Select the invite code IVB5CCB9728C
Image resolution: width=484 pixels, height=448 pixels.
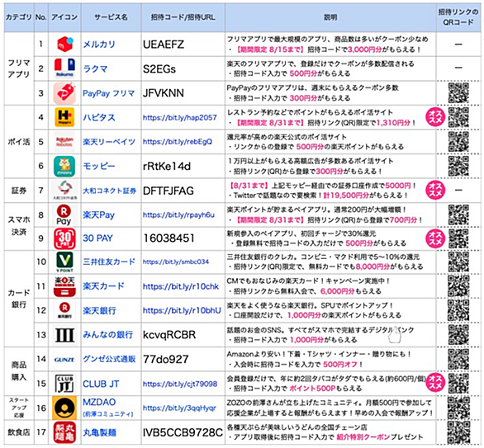(183, 432)
